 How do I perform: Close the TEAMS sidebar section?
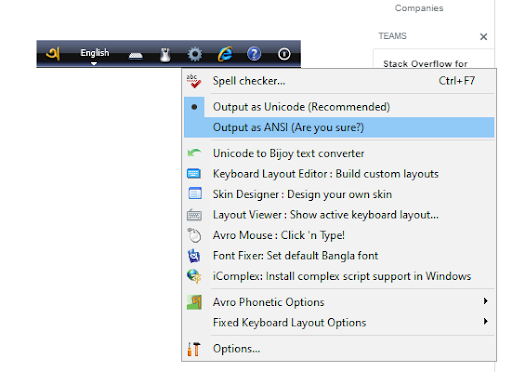click(483, 37)
